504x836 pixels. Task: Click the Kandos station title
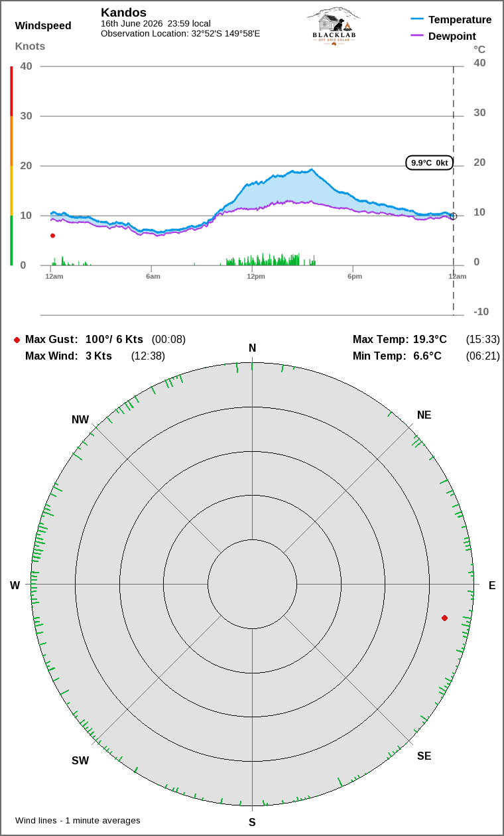[123, 12]
